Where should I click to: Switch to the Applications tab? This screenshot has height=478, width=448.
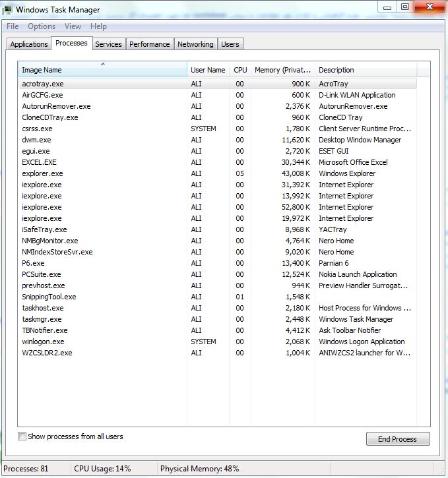29,44
